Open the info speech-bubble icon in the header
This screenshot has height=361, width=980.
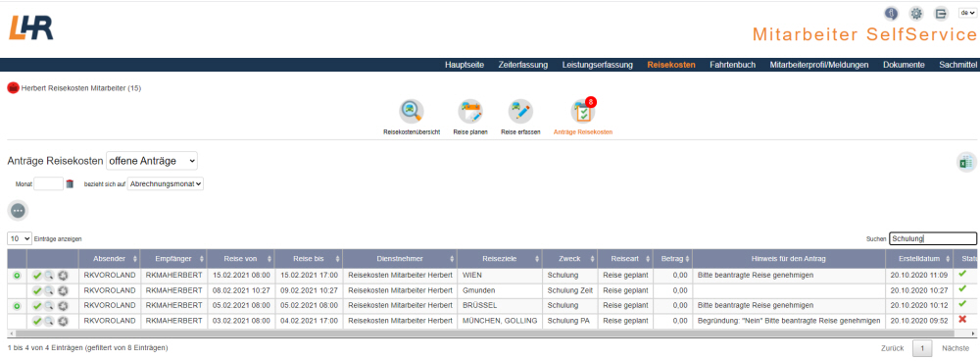(891, 14)
